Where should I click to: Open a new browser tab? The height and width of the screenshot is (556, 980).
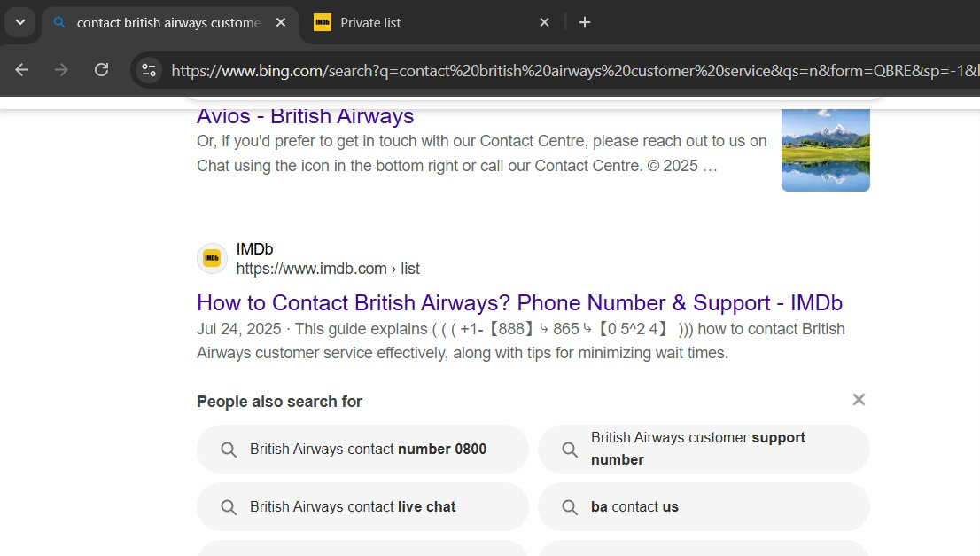(x=585, y=22)
